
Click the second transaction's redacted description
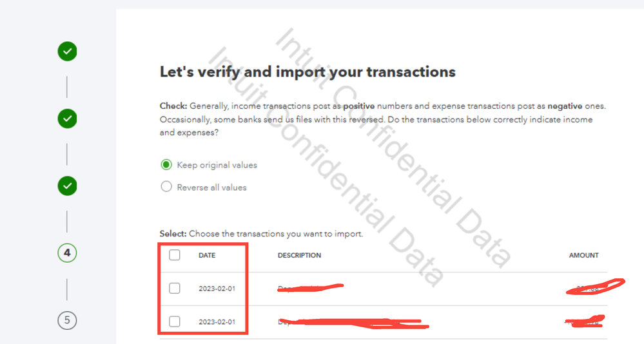point(351,321)
